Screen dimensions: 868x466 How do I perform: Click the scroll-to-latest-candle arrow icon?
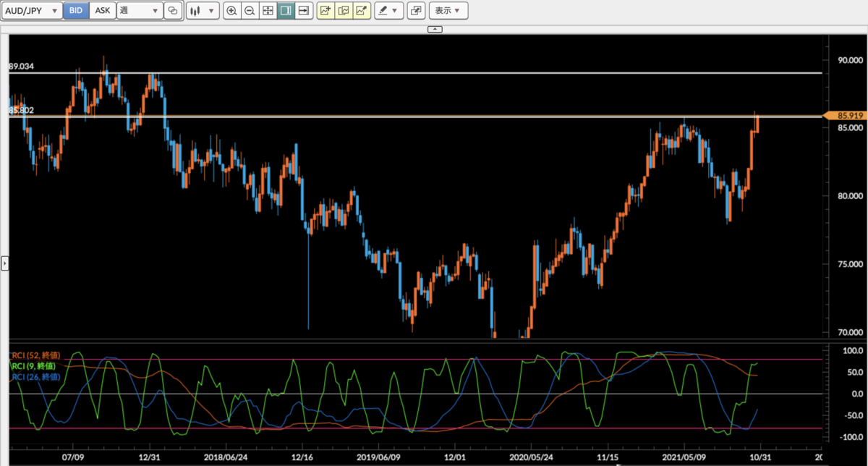(x=303, y=10)
